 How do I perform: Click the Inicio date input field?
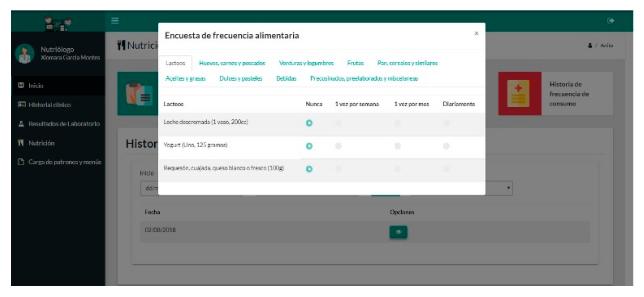tap(150, 188)
